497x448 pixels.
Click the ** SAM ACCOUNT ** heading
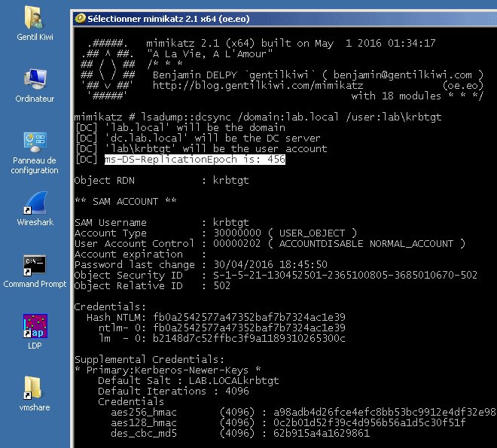click(126, 202)
